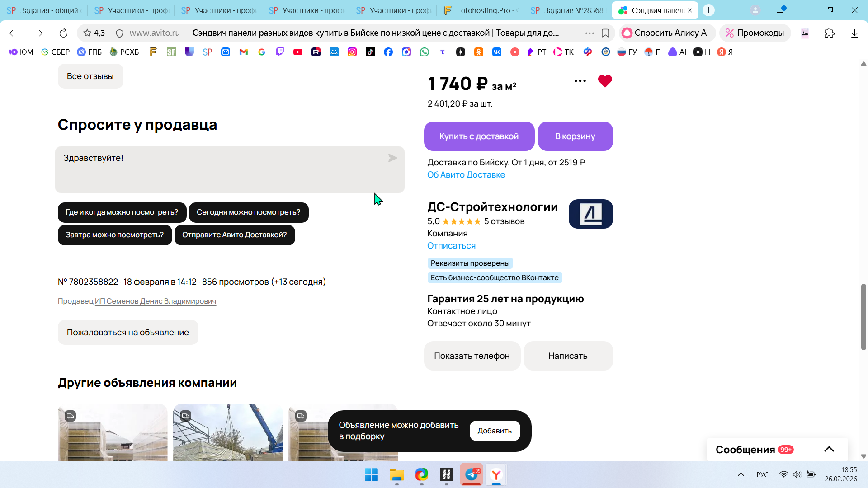868x488 pixels.
Task: Click the send message arrow icon
Action: [x=392, y=158]
